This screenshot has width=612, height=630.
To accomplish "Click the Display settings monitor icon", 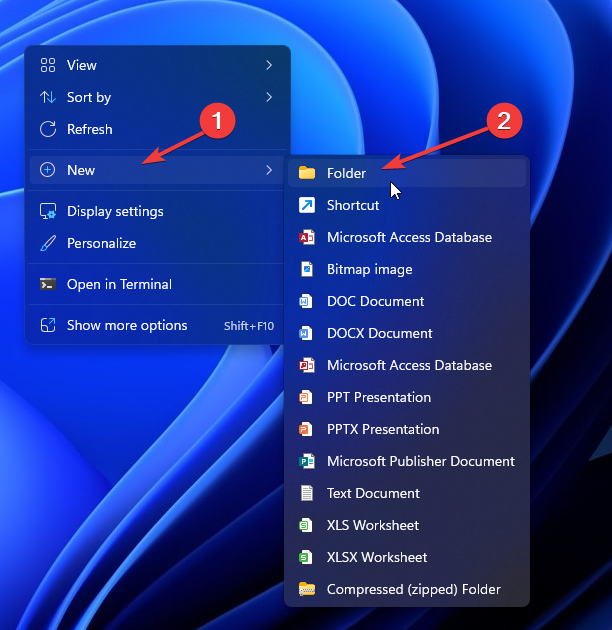I will pyautogui.click(x=48, y=211).
